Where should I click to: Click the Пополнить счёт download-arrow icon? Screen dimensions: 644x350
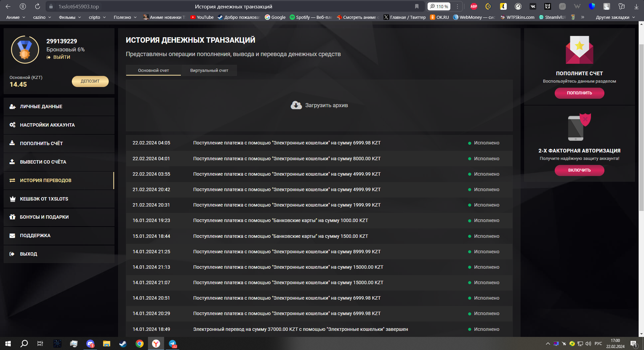(x=12, y=143)
